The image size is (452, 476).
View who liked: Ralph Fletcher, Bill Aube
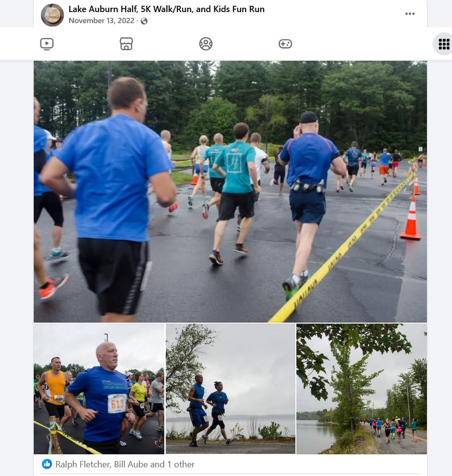coord(125,464)
